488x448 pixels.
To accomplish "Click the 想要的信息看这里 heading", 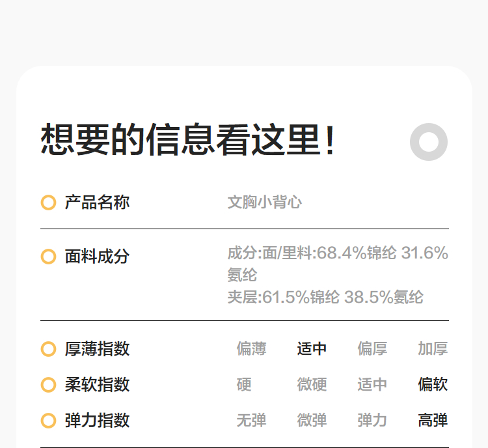I will pos(189,140).
